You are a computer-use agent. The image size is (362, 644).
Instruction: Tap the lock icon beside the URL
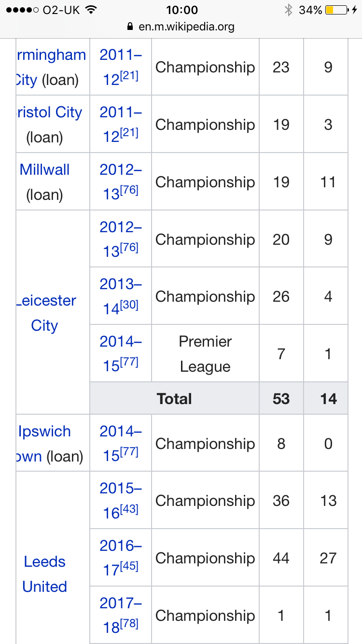pyautogui.click(x=129, y=27)
